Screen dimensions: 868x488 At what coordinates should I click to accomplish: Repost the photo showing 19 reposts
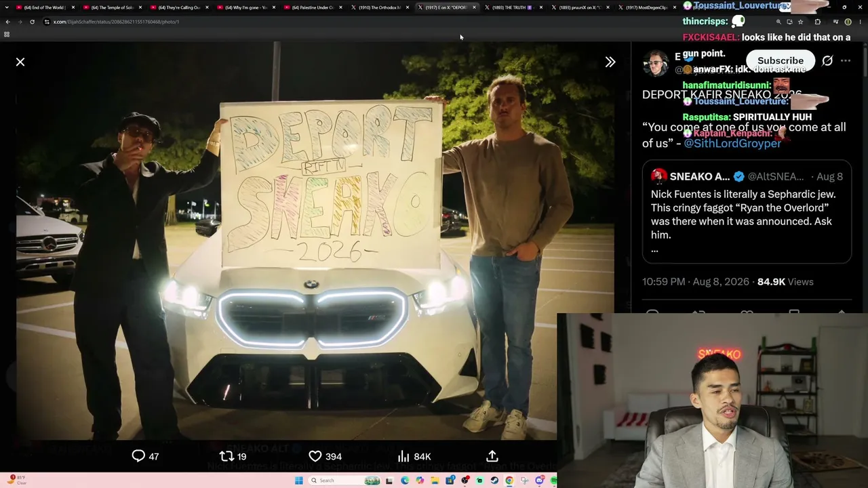click(233, 456)
